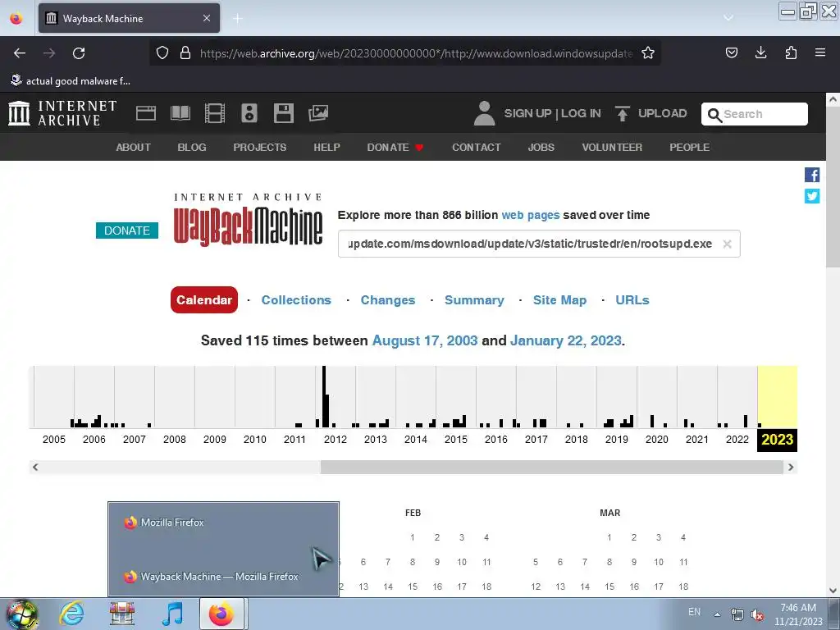Open Firefox Pocket save icon
The width and height of the screenshot is (840, 630).
tap(731, 52)
